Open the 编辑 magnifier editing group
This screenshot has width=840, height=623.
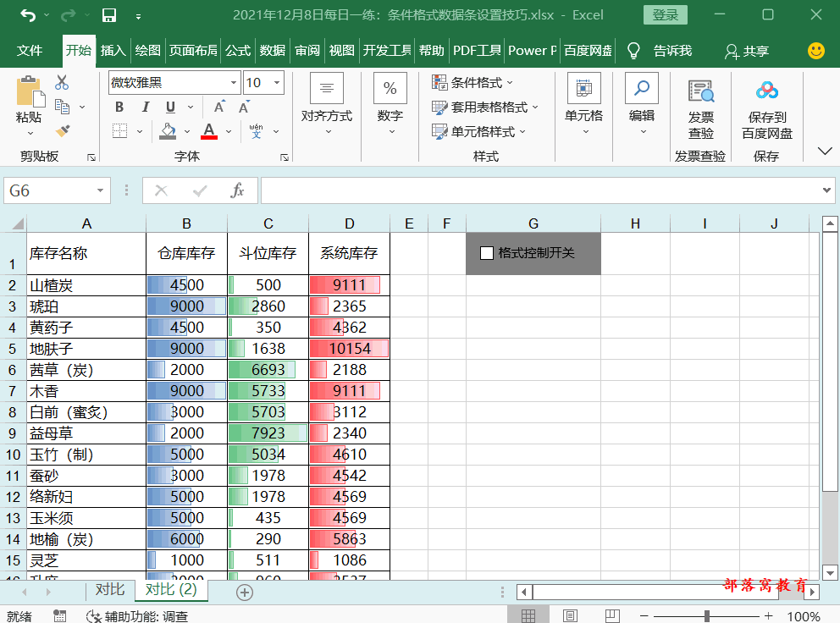pos(642,103)
